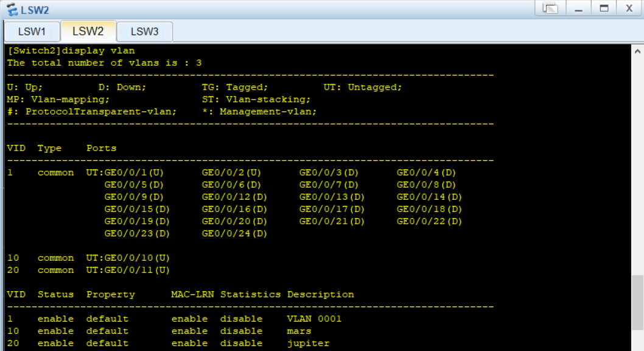Click '*: Management-vlan;' text
Screen dimensions: 644x351
[x=259, y=112]
